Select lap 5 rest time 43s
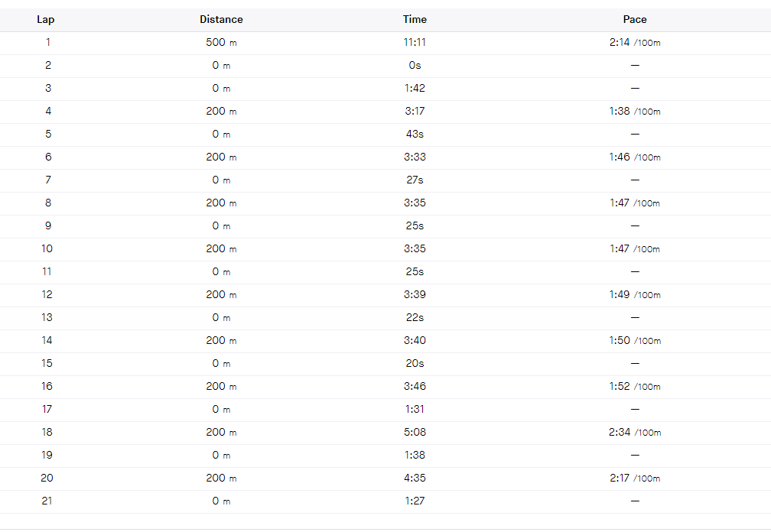Screen dimensions: 771x532 [415, 134]
